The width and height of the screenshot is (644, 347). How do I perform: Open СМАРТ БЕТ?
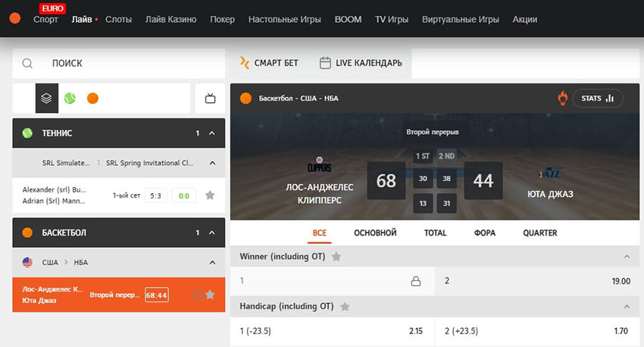click(269, 63)
